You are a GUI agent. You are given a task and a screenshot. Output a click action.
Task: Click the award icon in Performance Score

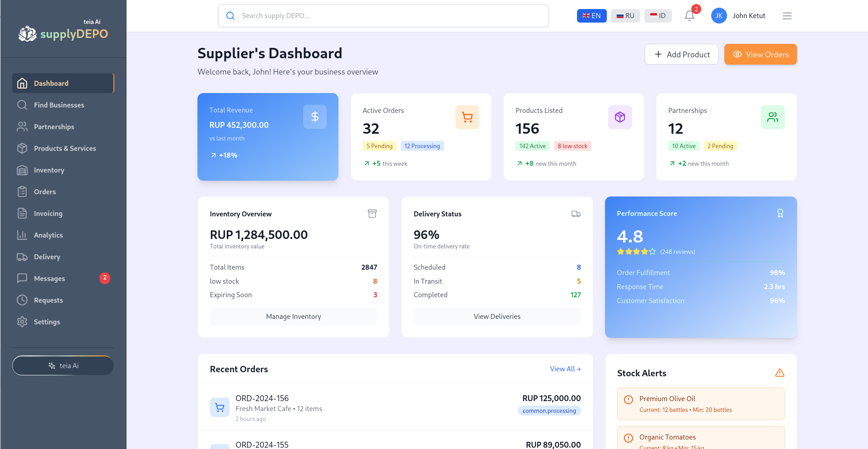780,213
